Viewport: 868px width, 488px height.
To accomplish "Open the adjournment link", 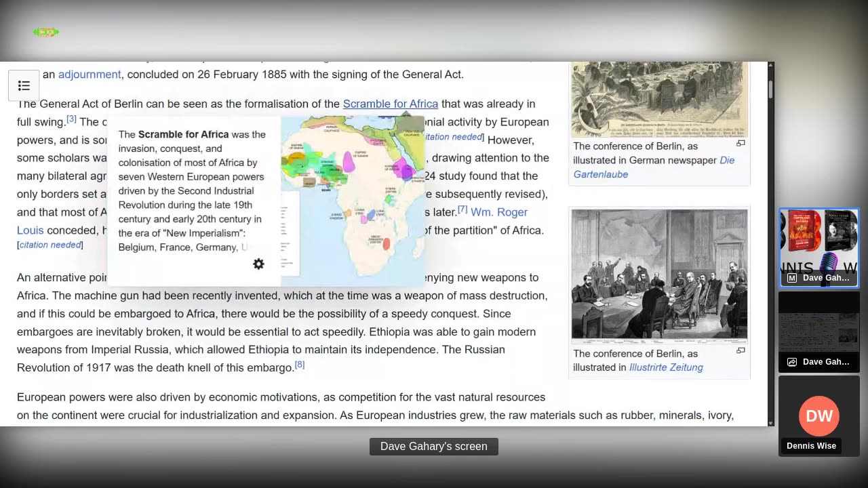I will tap(90, 75).
